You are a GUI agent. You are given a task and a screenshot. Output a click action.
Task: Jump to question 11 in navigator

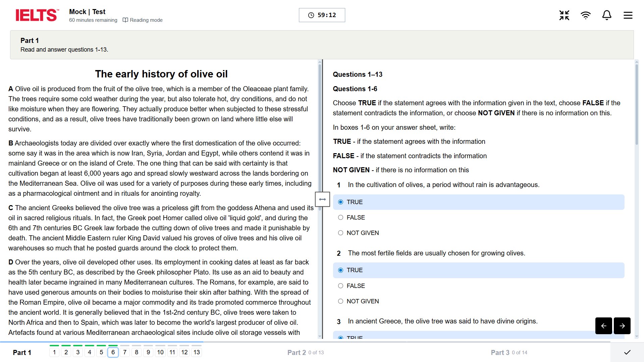pyautogui.click(x=172, y=352)
